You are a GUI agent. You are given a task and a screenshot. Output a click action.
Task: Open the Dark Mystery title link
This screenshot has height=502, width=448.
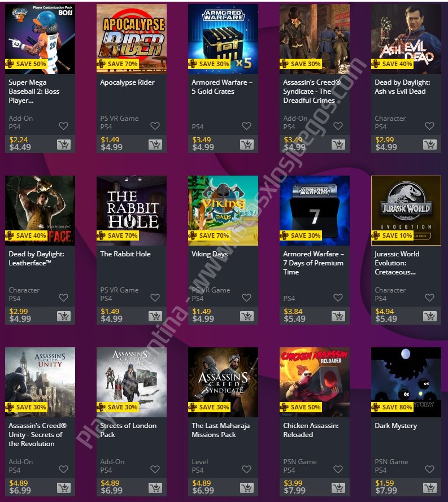pyautogui.click(x=396, y=425)
